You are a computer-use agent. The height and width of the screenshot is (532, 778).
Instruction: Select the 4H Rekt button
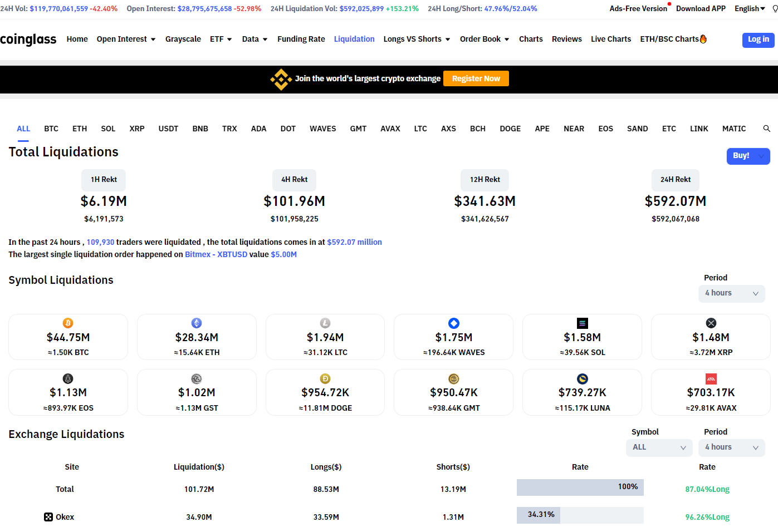coord(294,180)
